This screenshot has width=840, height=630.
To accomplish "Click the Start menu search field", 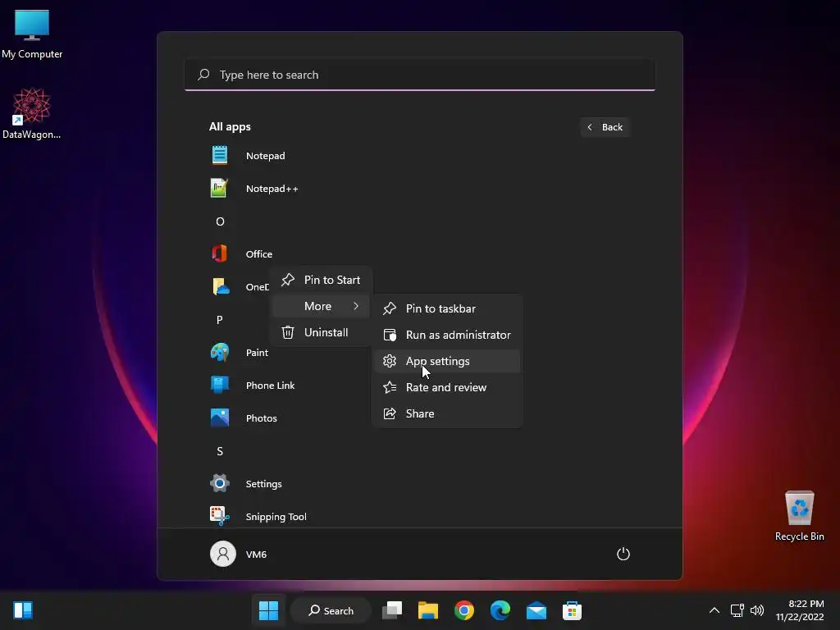I will (419, 75).
